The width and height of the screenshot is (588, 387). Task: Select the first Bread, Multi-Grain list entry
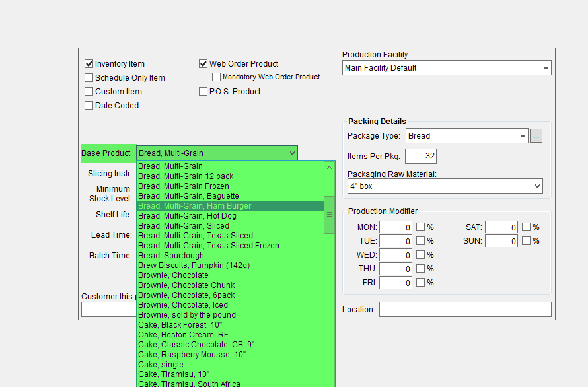click(x=231, y=166)
